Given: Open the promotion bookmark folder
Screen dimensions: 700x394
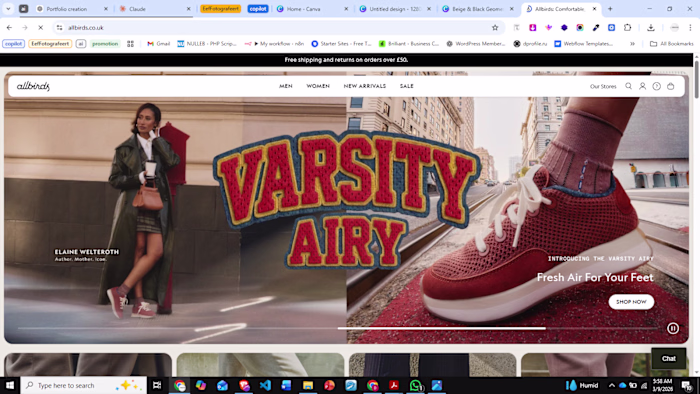Looking at the screenshot, I should 105,44.
